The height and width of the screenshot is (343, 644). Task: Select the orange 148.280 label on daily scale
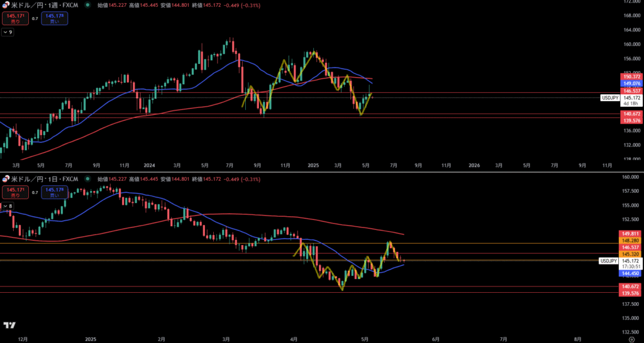629,240
